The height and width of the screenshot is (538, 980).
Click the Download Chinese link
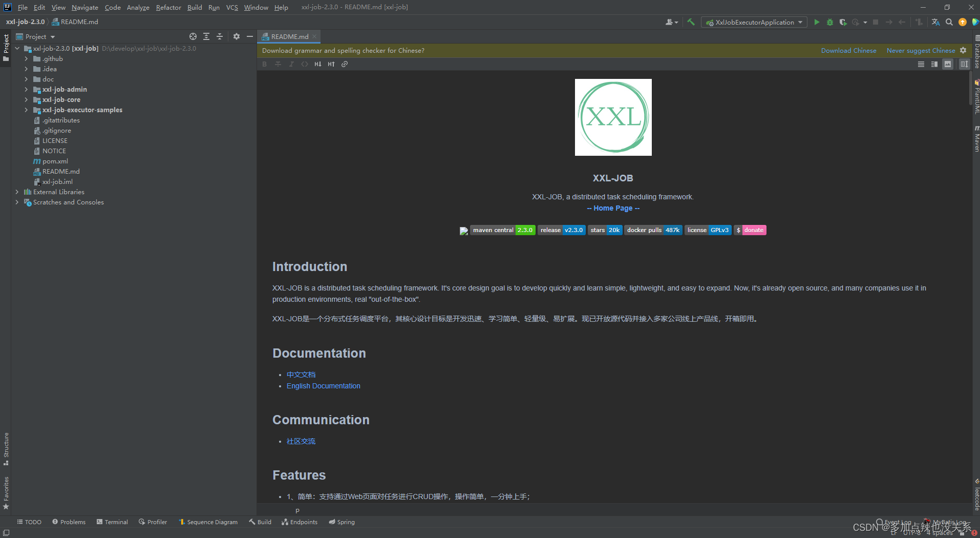pos(848,50)
